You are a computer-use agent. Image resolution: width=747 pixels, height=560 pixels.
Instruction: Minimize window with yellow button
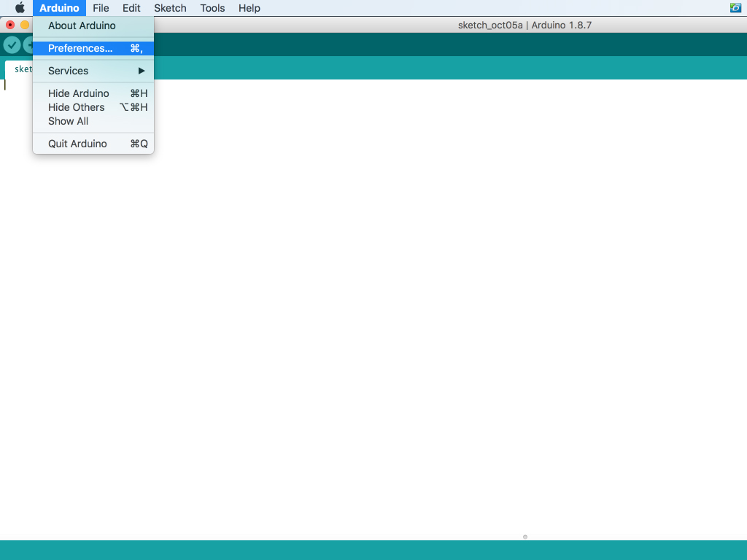(25, 25)
